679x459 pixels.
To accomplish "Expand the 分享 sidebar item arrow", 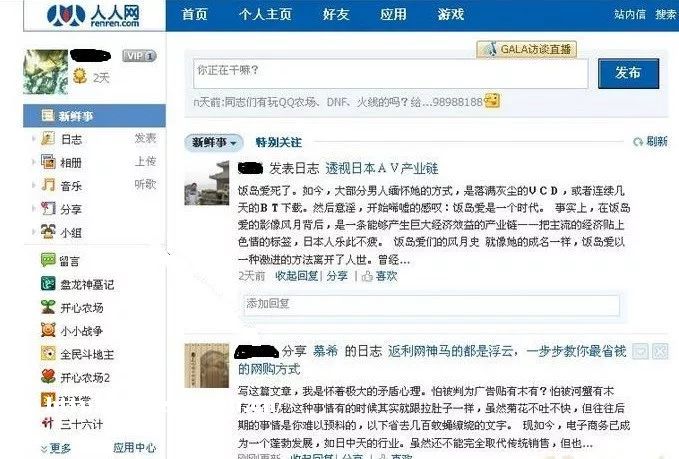I will pos(33,209).
